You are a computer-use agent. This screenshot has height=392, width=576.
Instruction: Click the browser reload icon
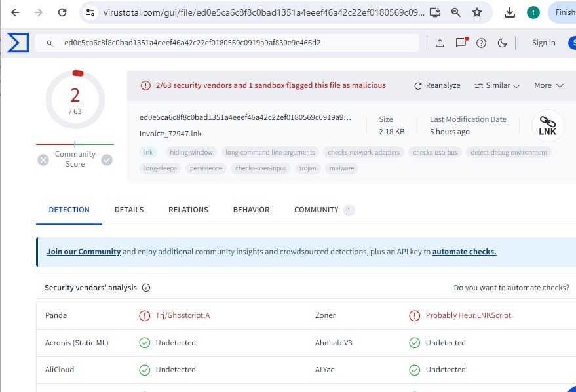click(62, 12)
